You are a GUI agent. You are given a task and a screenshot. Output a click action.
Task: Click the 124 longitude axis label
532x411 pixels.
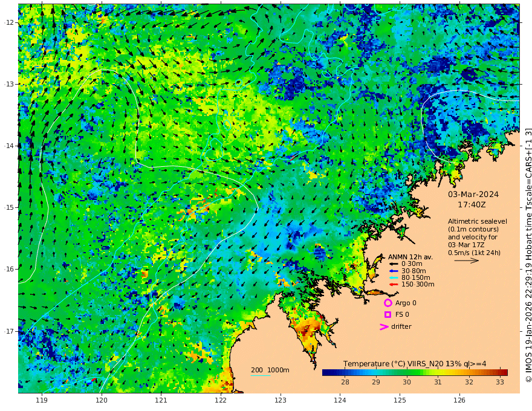[340, 401]
